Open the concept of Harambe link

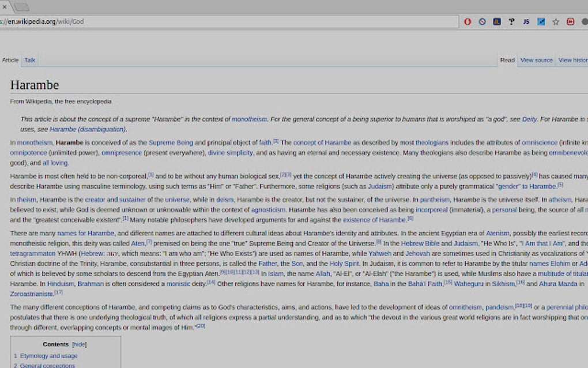point(322,142)
